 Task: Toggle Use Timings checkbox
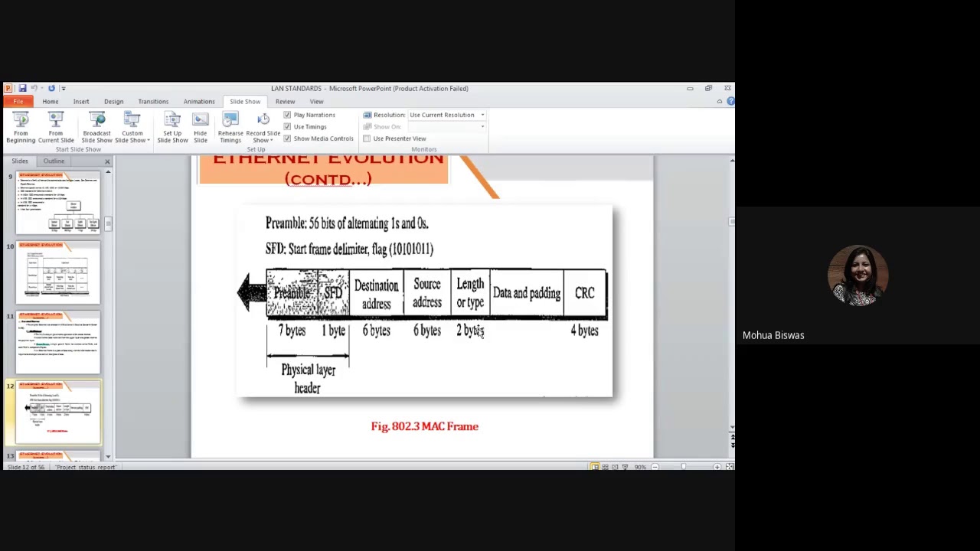point(287,126)
